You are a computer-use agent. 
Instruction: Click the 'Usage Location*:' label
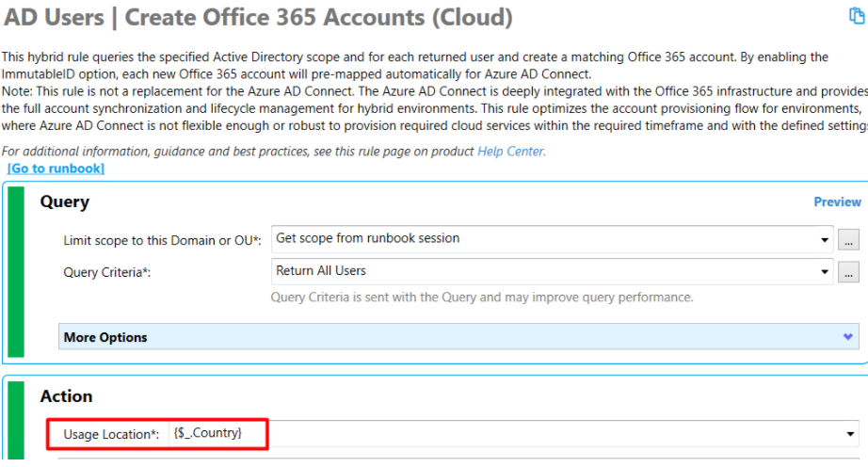point(111,434)
